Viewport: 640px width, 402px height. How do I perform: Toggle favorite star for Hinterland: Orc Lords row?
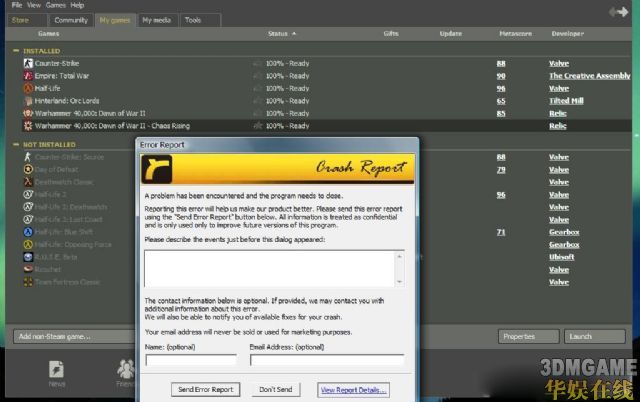pos(258,101)
